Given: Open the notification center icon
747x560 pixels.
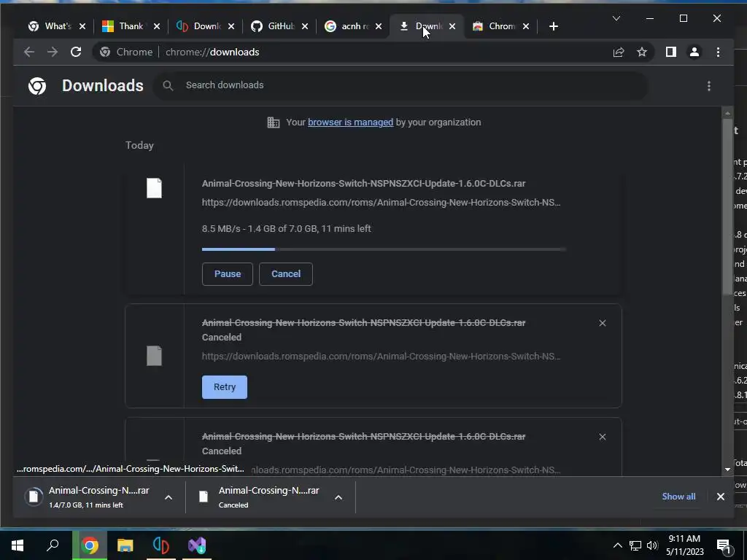Looking at the screenshot, I should click(724, 546).
